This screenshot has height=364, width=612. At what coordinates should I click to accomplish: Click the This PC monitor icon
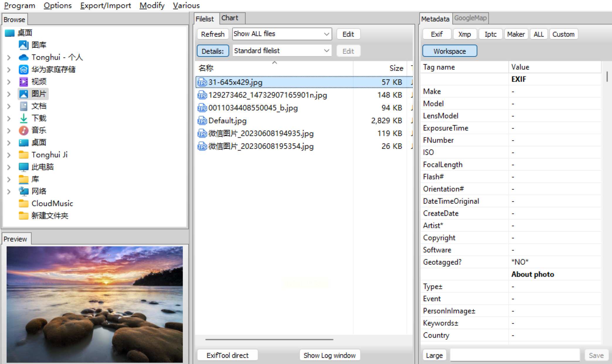click(x=23, y=167)
